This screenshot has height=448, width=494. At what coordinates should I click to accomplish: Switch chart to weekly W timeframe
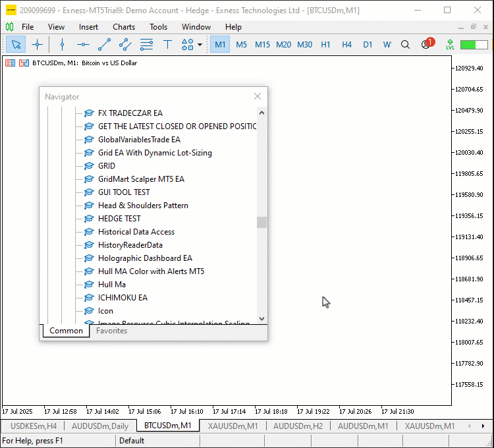(x=387, y=44)
